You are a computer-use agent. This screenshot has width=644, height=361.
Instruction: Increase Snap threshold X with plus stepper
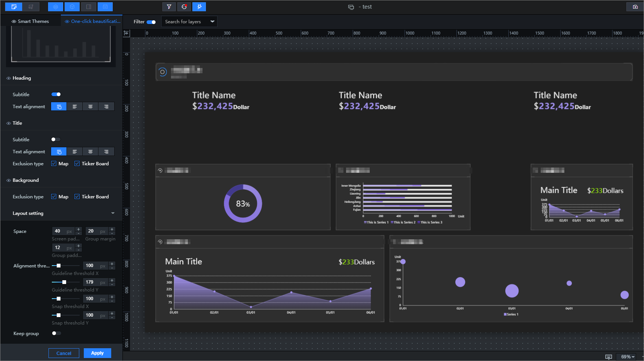112,297
